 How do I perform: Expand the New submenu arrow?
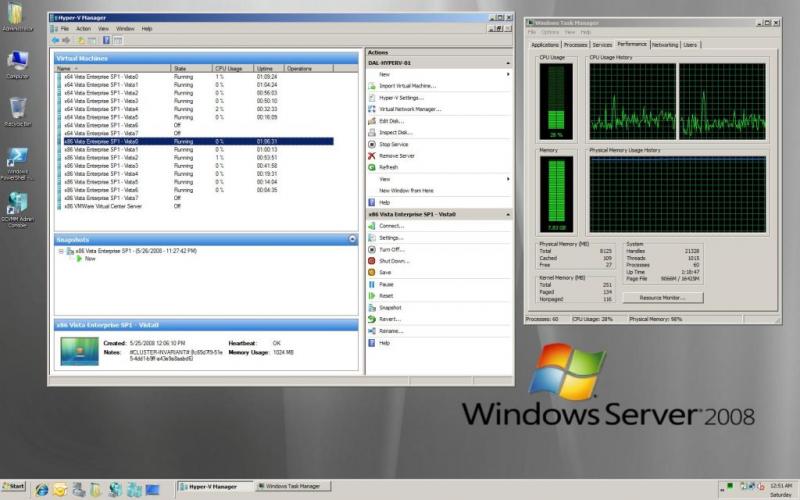(508, 74)
